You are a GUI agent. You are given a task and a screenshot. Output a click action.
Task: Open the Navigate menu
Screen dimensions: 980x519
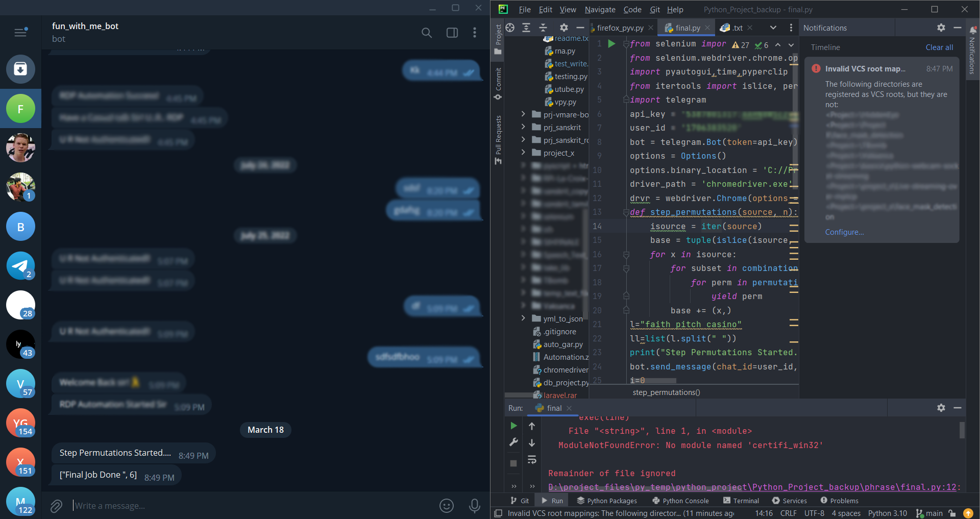600,10
